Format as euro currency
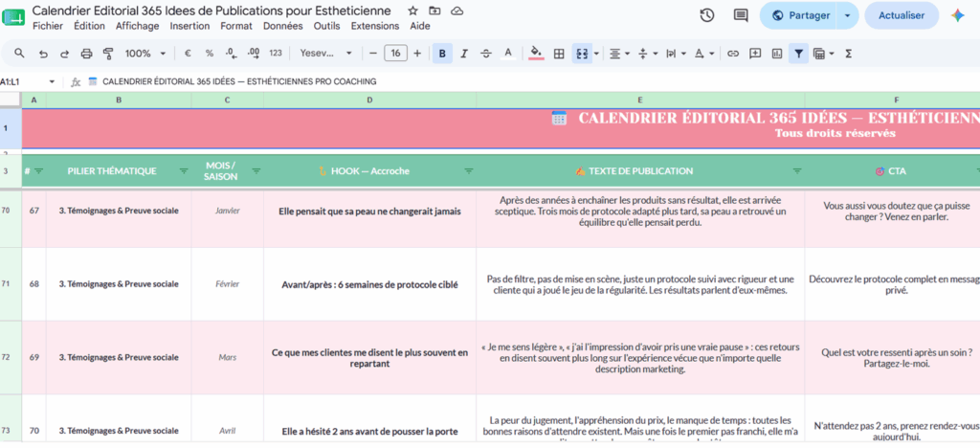This screenshot has height=448, width=980. (x=188, y=54)
